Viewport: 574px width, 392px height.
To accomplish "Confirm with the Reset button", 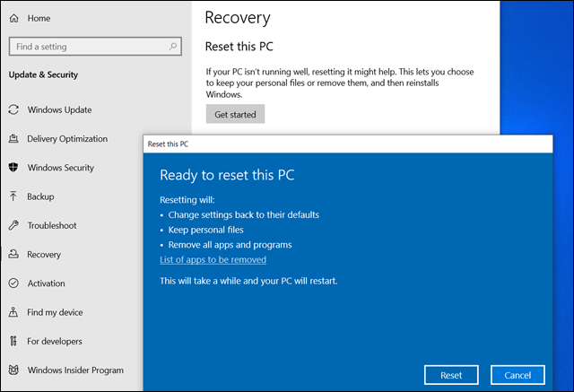I will pyautogui.click(x=451, y=375).
